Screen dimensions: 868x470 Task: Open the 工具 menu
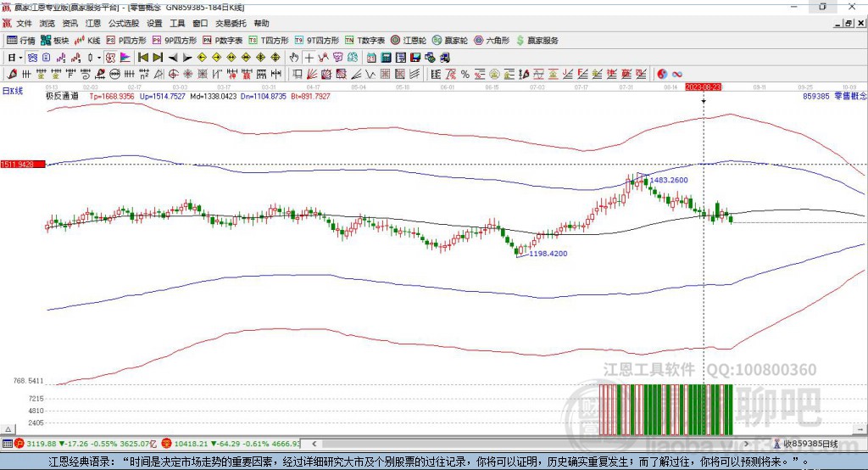pos(177,23)
